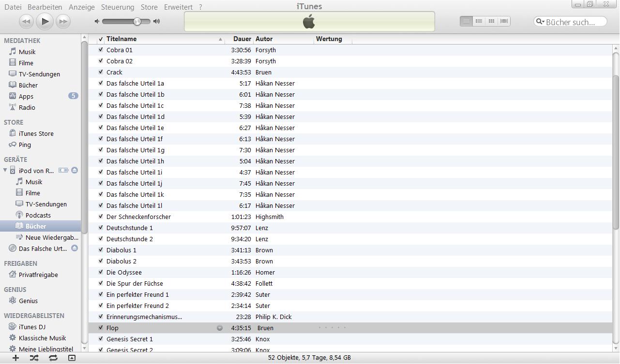This screenshot has width=620, height=364.
Task: Open the Store menu
Action: 149,7
